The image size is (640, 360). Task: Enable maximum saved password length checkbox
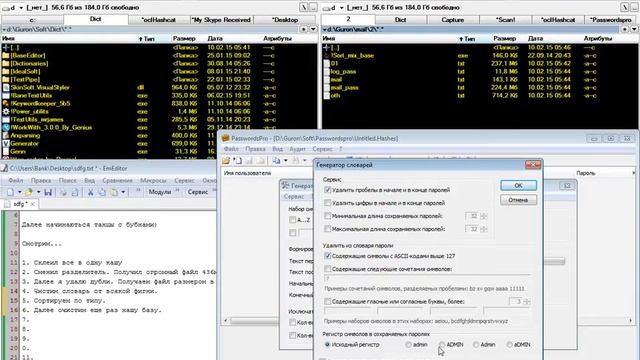click(327, 229)
